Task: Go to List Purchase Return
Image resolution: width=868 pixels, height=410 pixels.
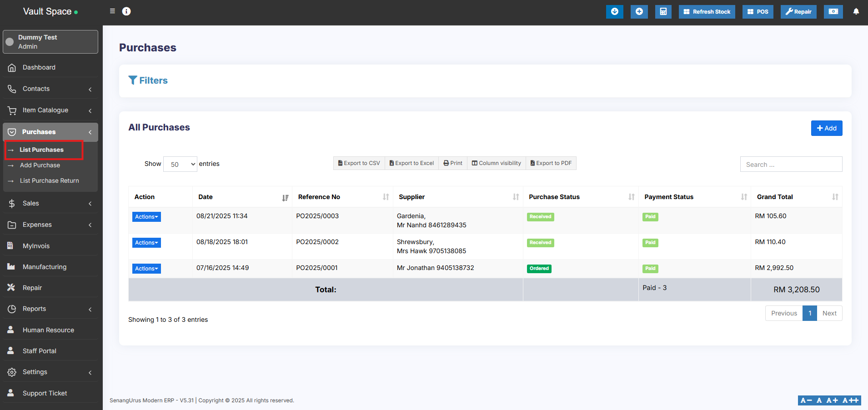Action: (x=50, y=181)
